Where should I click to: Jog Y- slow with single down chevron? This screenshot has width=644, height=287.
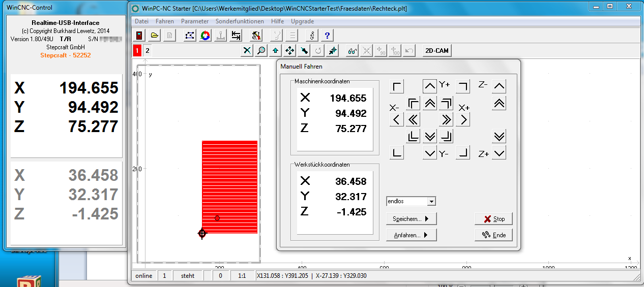tap(430, 153)
